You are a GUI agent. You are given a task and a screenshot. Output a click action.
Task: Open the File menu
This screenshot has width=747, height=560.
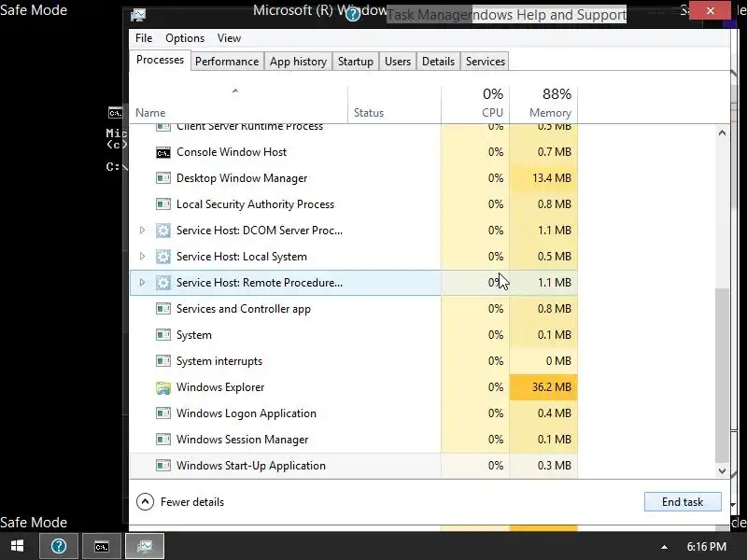coord(144,38)
